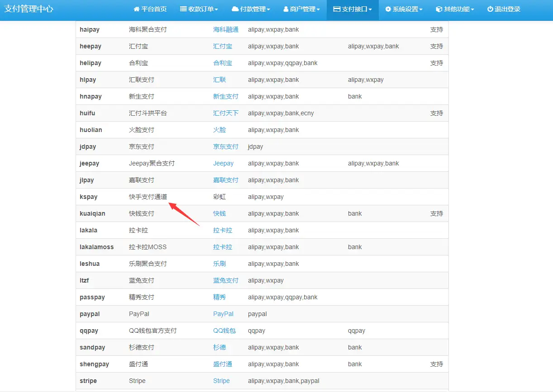Click the card icon on 支付接口 tab
553x392 pixels.
337,9
